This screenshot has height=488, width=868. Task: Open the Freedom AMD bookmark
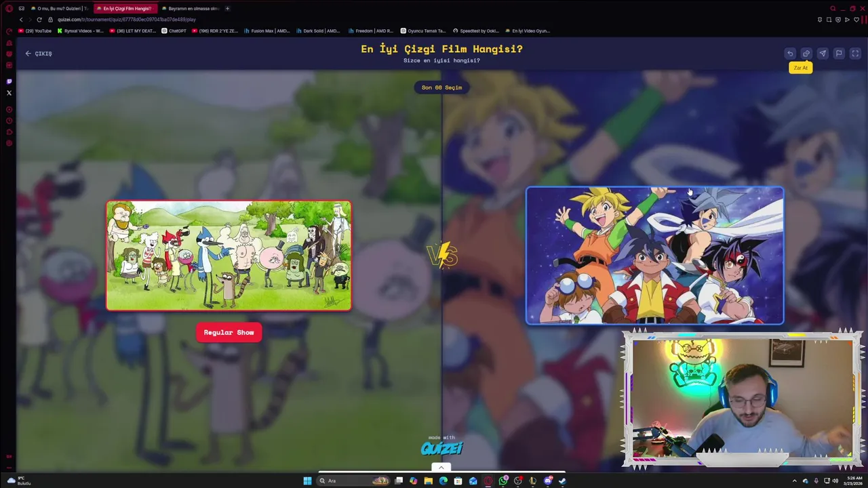pos(371,30)
